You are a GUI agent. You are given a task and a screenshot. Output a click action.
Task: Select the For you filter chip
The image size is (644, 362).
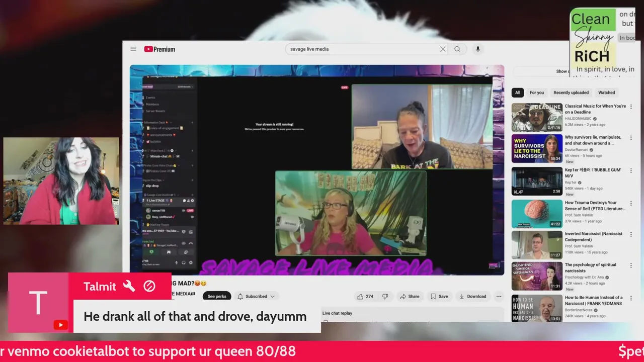[x=537, y=93]
